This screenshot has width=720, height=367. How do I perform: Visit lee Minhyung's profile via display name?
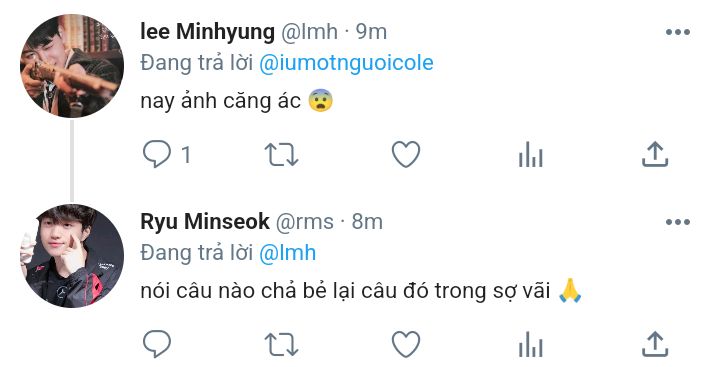(208, 32)
